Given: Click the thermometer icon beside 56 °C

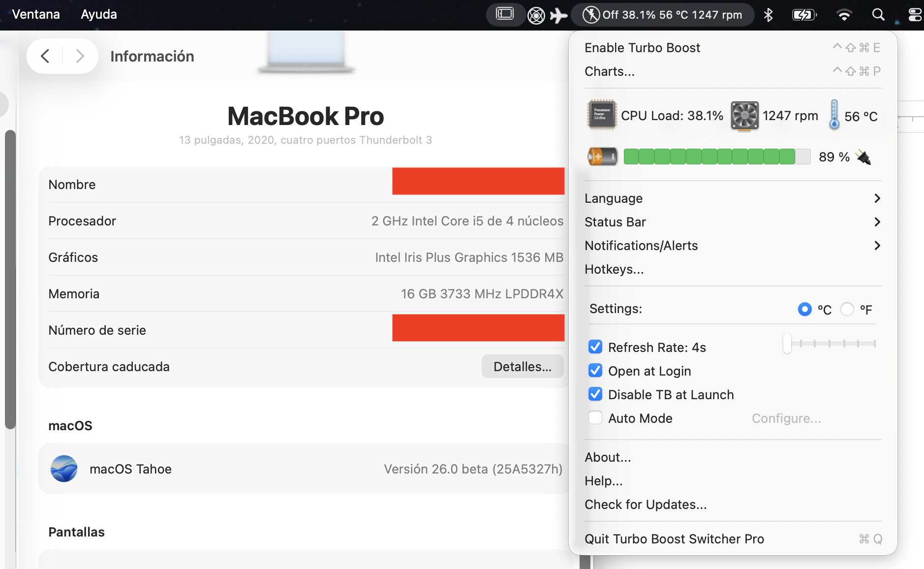Looking at the screenshot, I should pyautogui.click(x=834, y=115).
